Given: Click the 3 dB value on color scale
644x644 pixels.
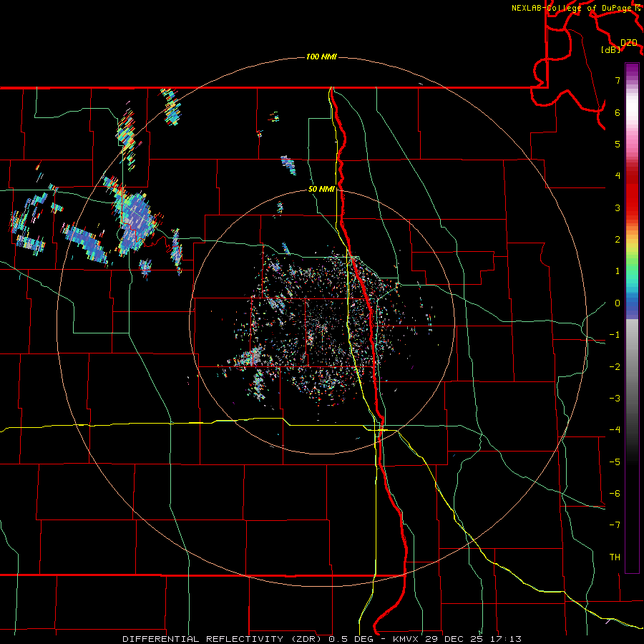Looking at the screenshot, I should (618, 208).
